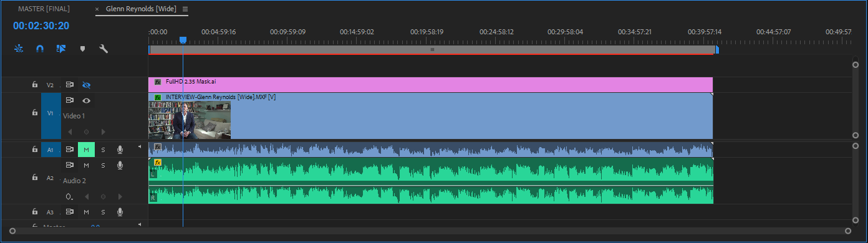Toggle lock on track A2
868x243 pixels.
pos(35,178)
